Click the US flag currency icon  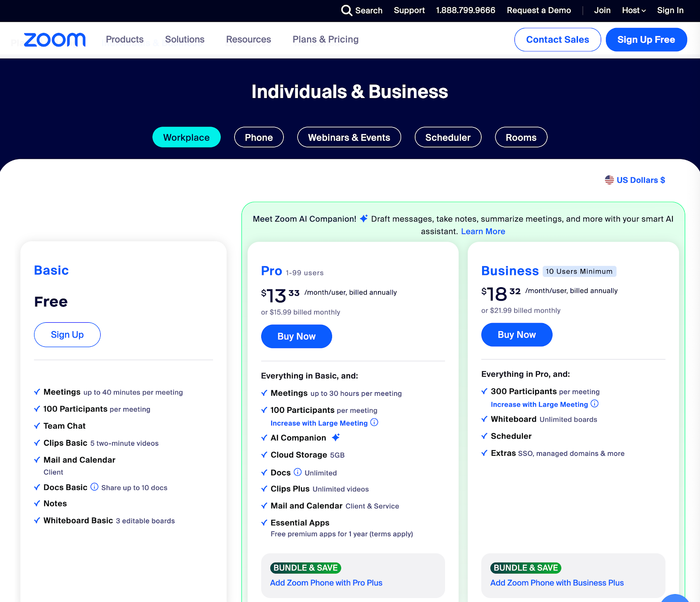coord(609,180)
